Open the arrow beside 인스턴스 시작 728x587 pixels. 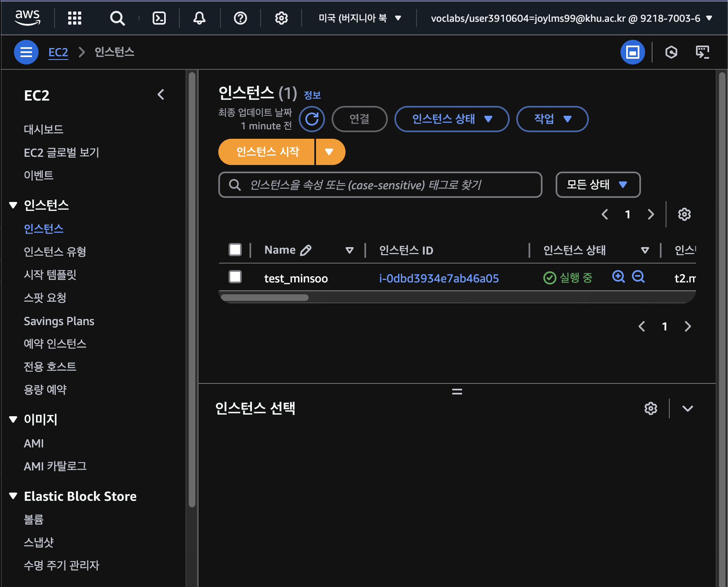pos(330,152)
